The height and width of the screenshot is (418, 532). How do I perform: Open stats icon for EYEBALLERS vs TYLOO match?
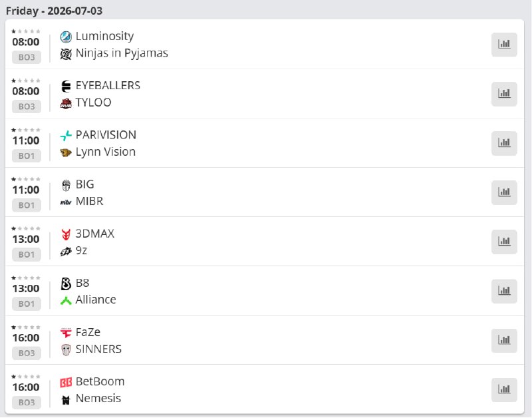(x=504, y=94)
